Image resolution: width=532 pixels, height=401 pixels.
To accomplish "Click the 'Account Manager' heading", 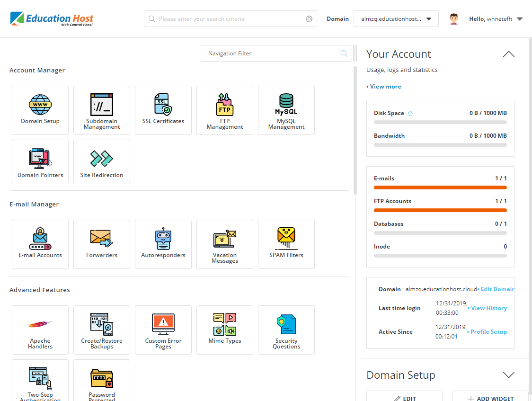I will tap(37, 70).
